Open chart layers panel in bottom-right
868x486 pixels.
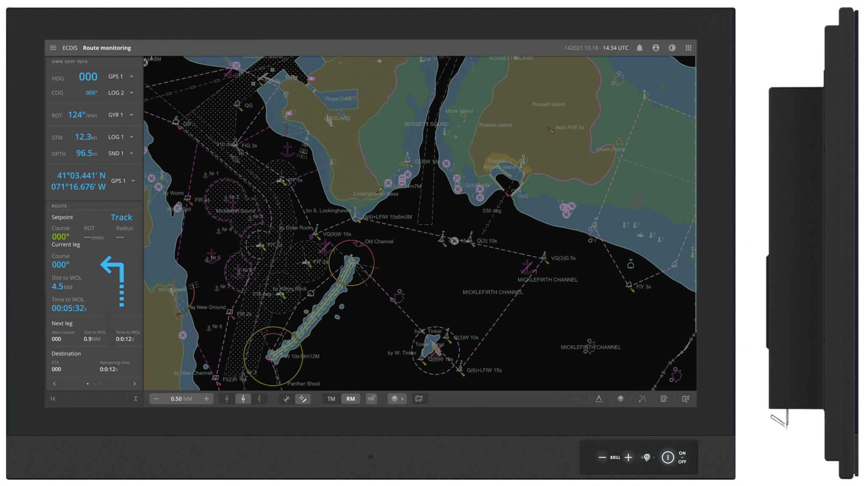tap(620, 399)
